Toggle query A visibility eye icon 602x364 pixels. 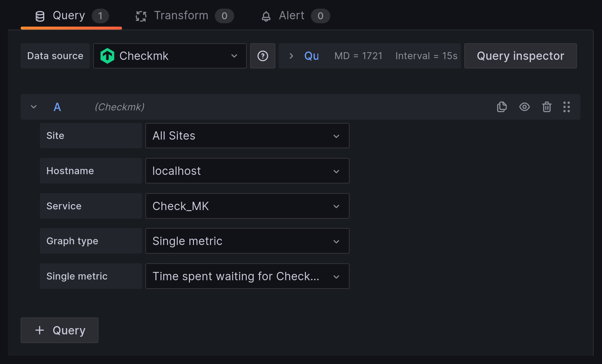coord(524,107)
